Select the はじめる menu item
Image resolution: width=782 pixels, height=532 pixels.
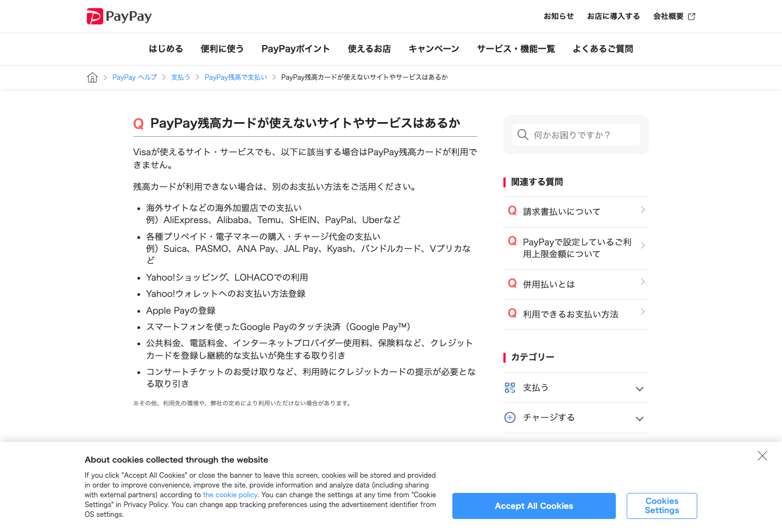tap(166, 49)
